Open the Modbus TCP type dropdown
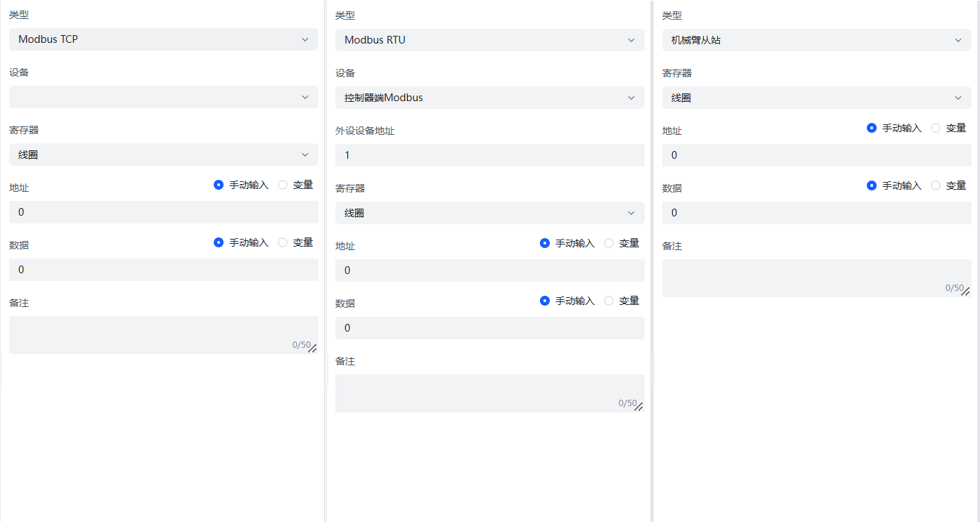This screenshot has height=522, width=980. coord(163,39)
